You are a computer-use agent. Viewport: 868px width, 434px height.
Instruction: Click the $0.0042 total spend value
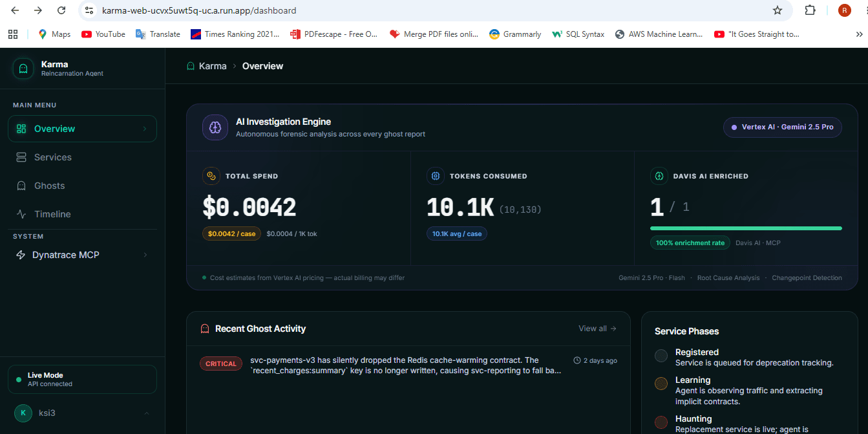tap(249, 208)
